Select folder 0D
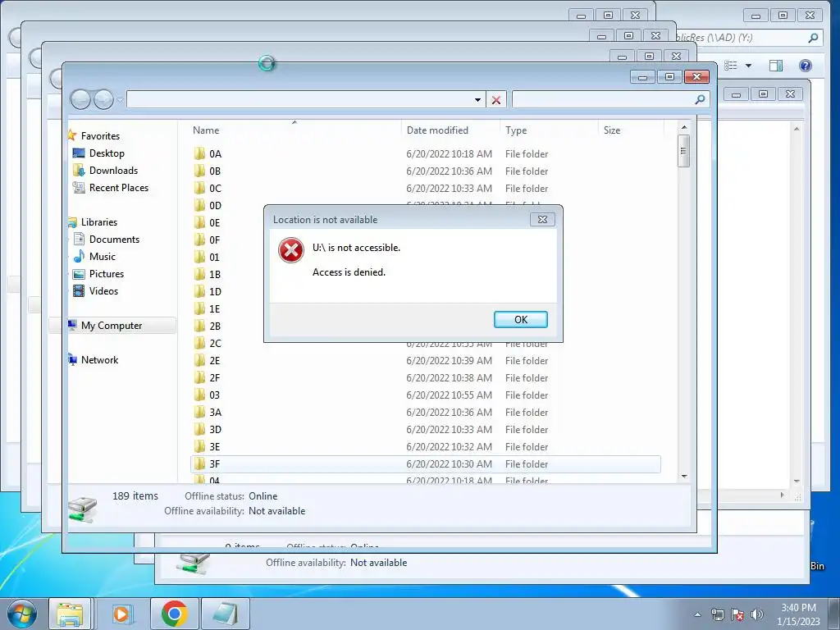This screenshot has height=630, width=840. pos(215,205)
